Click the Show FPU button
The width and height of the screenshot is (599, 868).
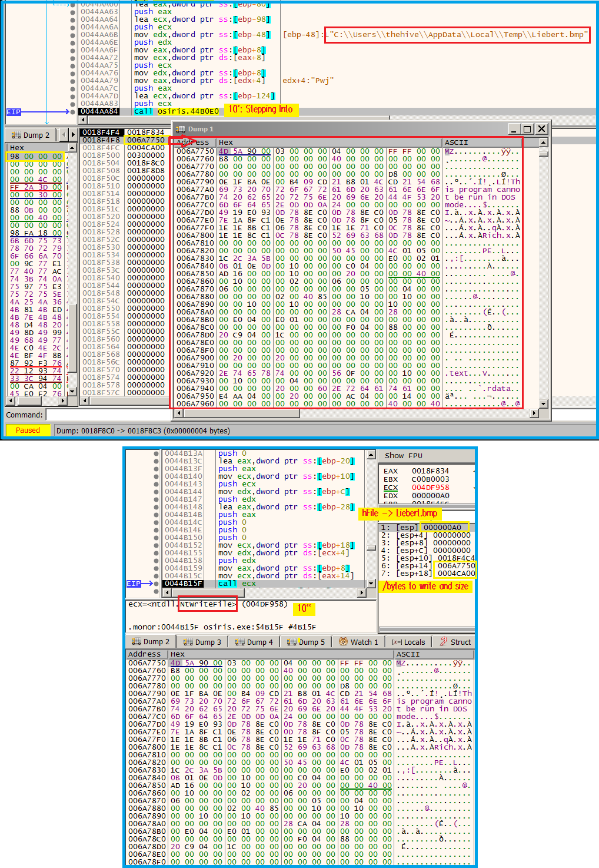404,456
